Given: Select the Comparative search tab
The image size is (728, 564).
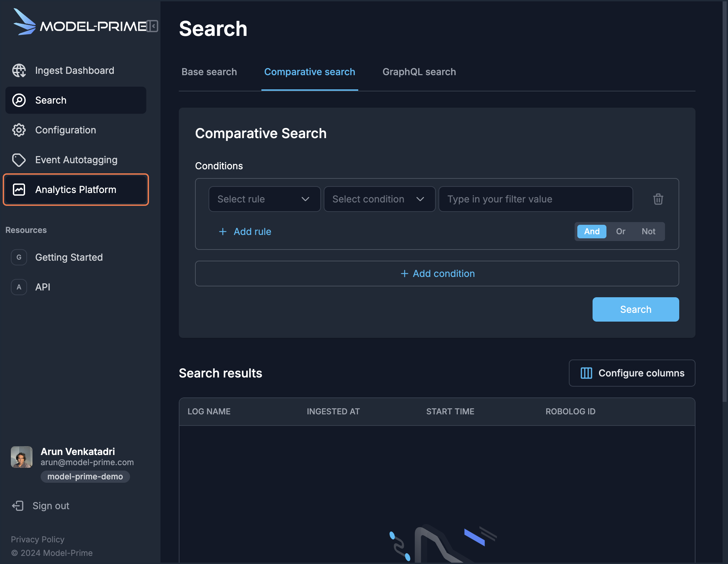Looking at the screenshot, I should click(309, 72).
